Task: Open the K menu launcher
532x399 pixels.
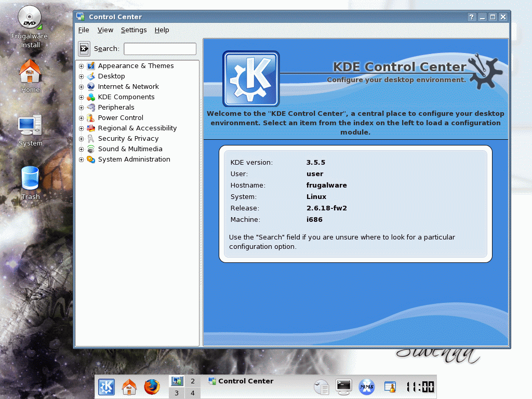Action: coord(107,387)
